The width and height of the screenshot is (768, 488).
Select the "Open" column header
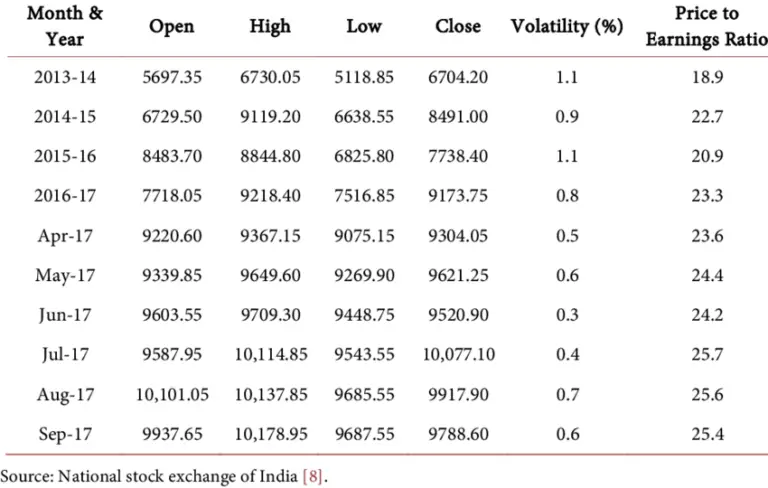point(171,27)
